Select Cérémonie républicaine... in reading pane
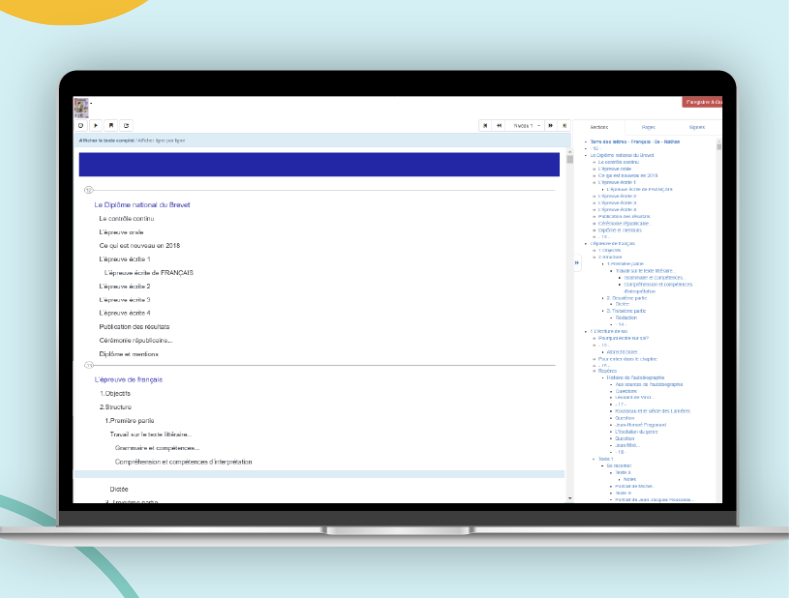This screenshot has height=598, width=789. pyautogui.click(x=136, y=340)
